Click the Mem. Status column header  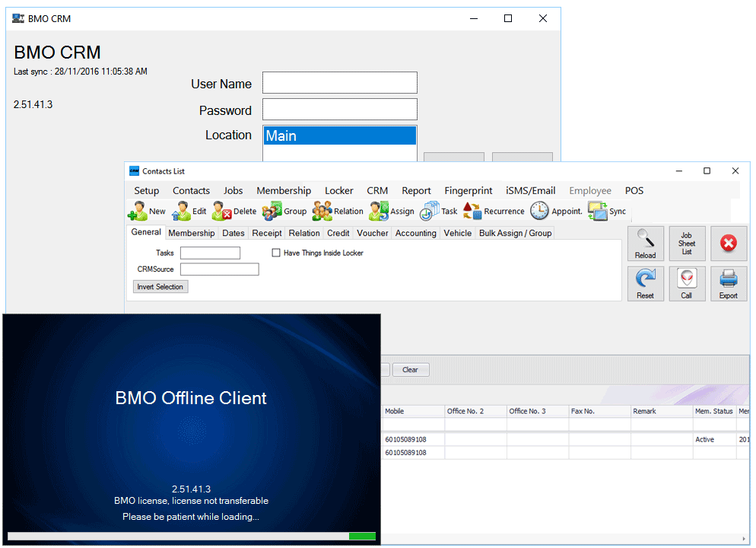point(714,411)
